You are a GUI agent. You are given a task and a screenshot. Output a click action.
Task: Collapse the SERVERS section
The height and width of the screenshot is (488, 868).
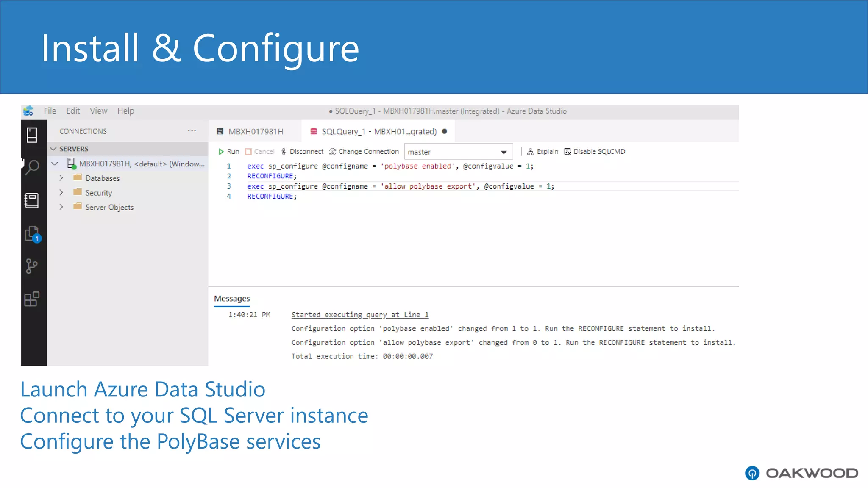(53, 149)
